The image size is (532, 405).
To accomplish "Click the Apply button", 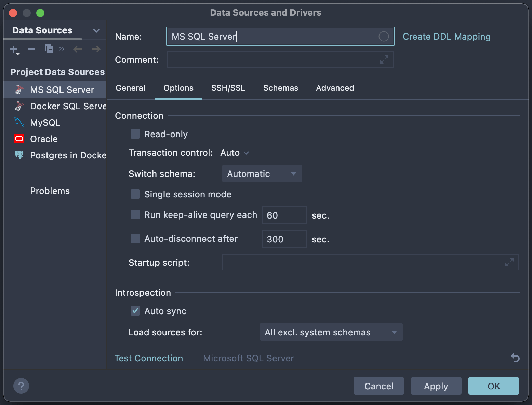I will [436, 386].
